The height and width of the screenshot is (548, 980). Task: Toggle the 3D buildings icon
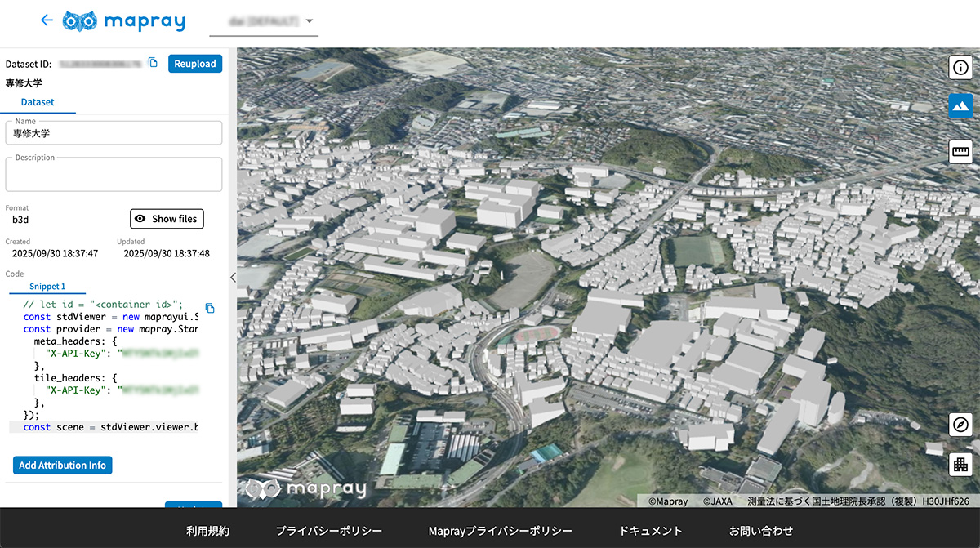pos(960,465)
